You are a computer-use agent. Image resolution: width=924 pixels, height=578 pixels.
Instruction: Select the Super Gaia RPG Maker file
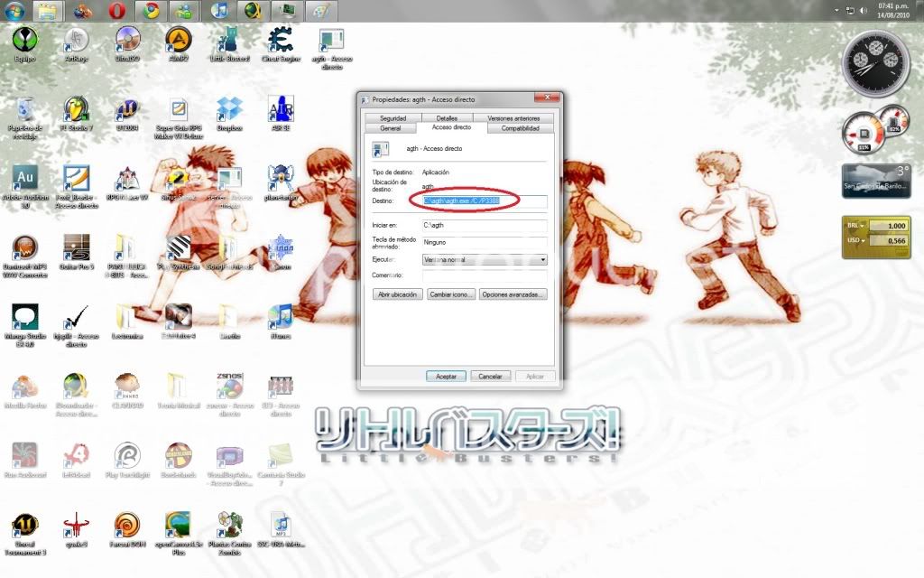click(179, 118)
